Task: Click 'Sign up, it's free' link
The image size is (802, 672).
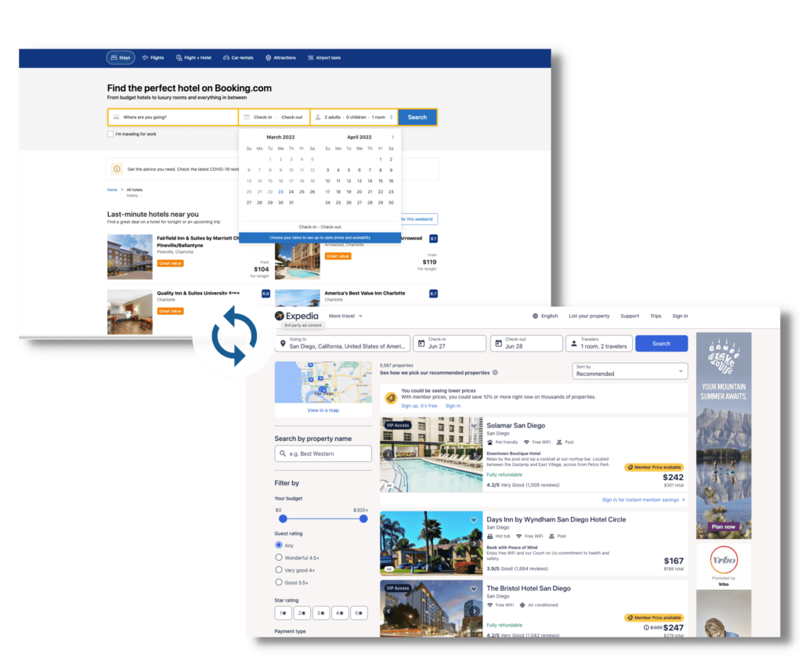Action: 419,406
